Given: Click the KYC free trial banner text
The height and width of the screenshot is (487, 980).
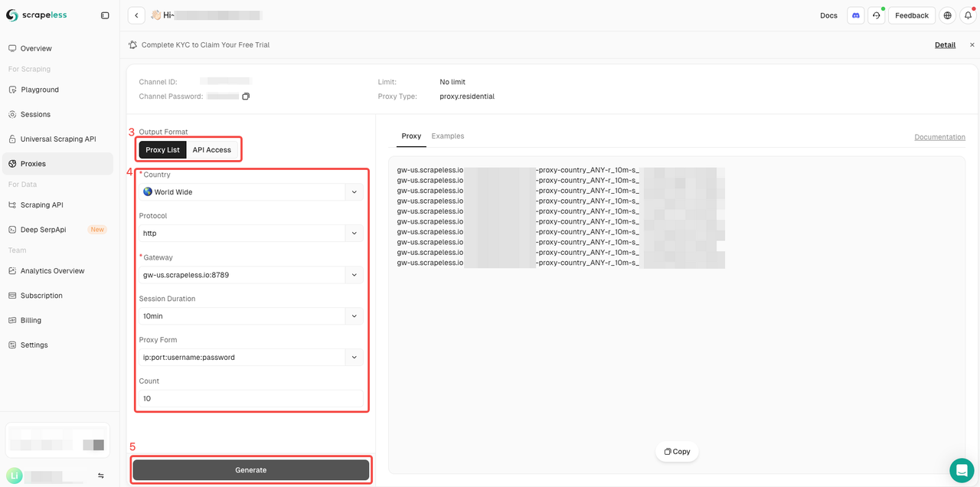Looking at the screenshot, I should [205, 44].
